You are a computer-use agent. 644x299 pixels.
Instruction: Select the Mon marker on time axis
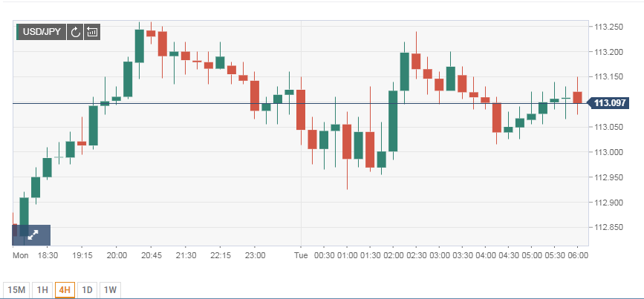tap(21, 255)
